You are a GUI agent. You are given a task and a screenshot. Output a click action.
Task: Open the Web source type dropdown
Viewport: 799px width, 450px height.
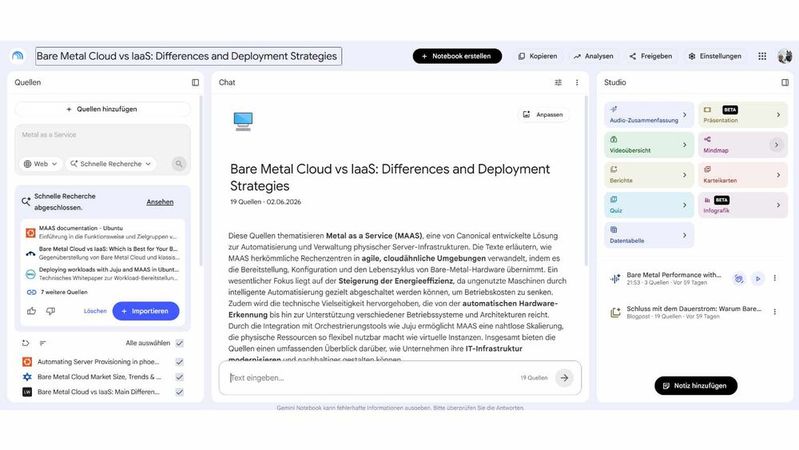[41, 164]
